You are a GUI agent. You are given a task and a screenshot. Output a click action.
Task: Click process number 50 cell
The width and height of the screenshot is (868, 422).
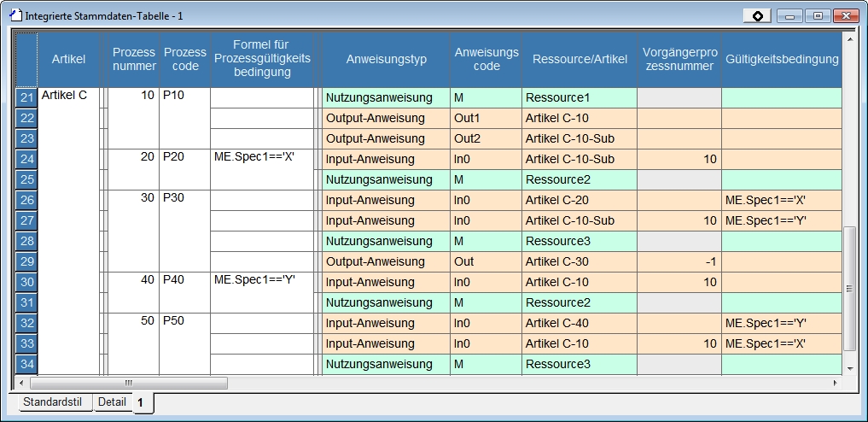coord(134,344)
